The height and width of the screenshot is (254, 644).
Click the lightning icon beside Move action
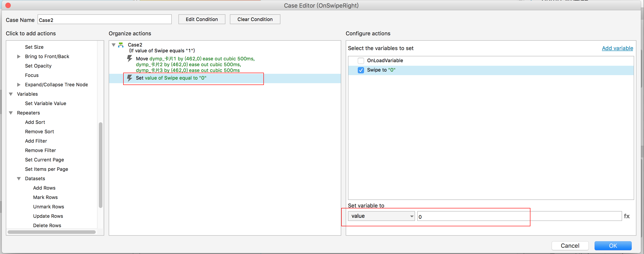(129, 59)
